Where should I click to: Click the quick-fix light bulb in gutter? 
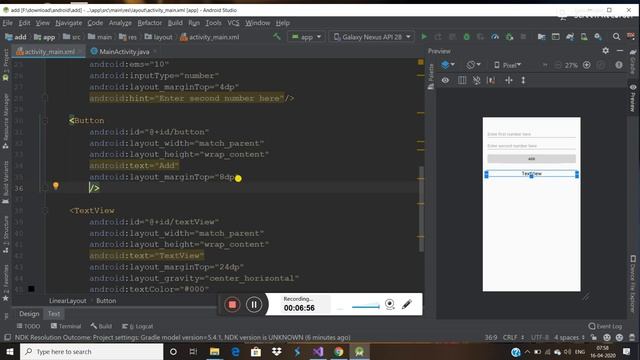[56, 186]
